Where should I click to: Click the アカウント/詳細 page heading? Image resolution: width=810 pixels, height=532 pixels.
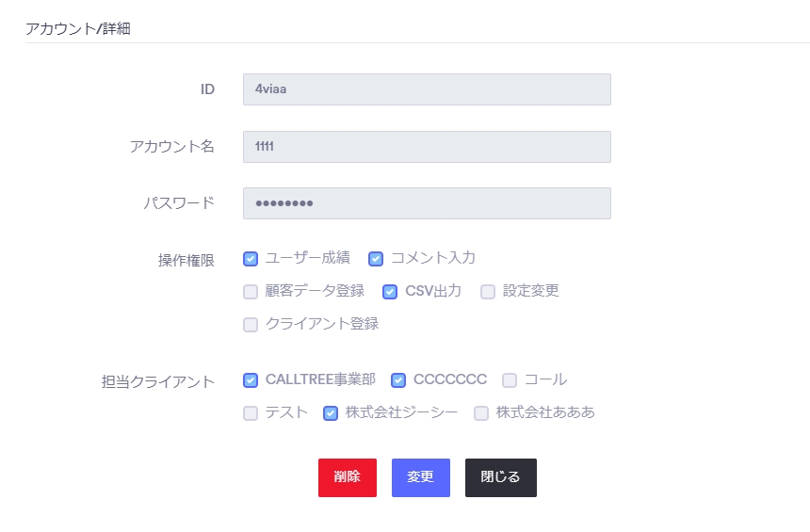[78, 28]
